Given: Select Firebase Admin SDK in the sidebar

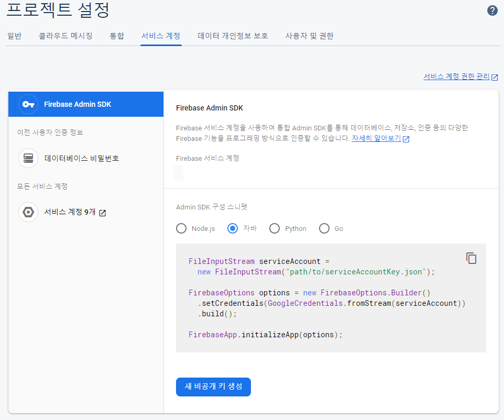Looking at the screenshot, I should (x=86, y=104).
